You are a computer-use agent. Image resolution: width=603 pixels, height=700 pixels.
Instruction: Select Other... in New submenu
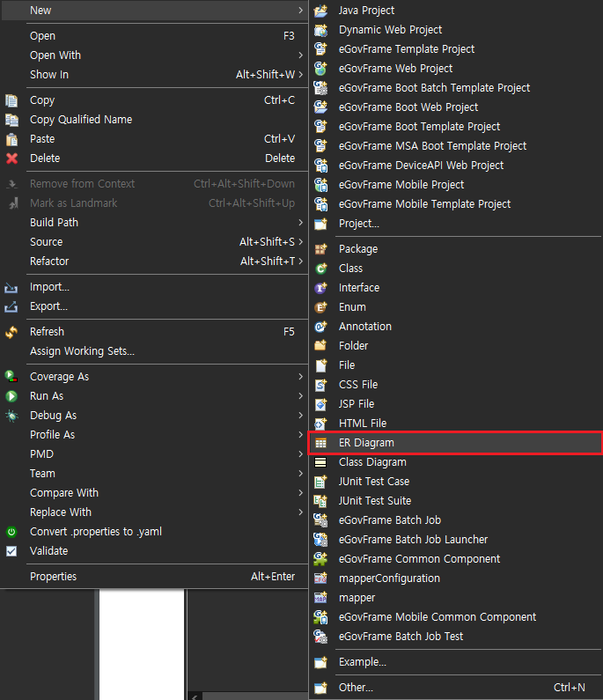[x=456, y=688]
